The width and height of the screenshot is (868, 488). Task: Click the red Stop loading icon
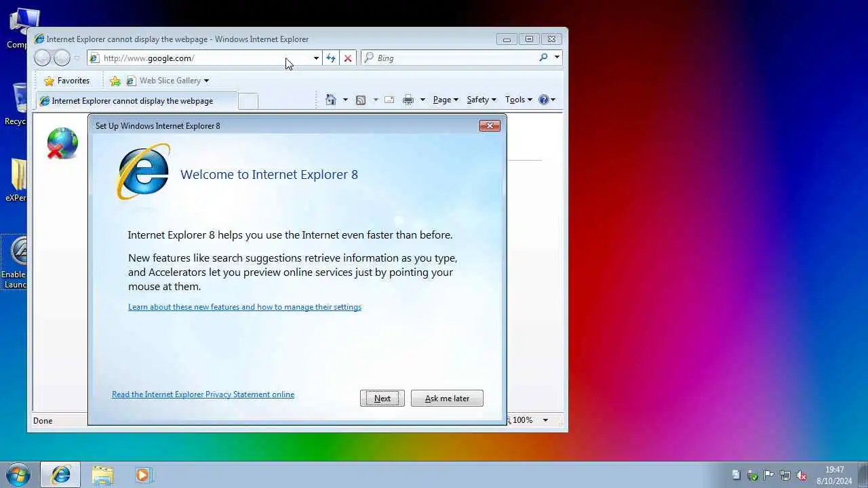click(x=348, y=58)
